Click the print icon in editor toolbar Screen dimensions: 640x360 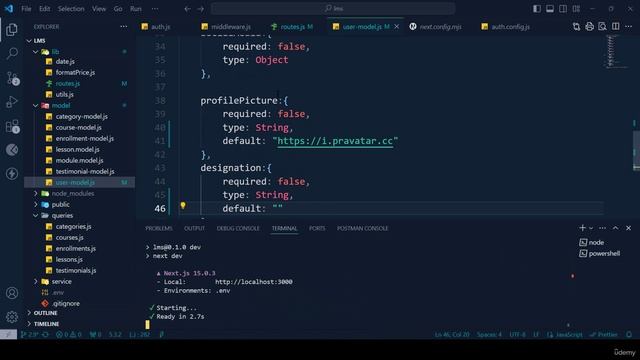[589, 27]
